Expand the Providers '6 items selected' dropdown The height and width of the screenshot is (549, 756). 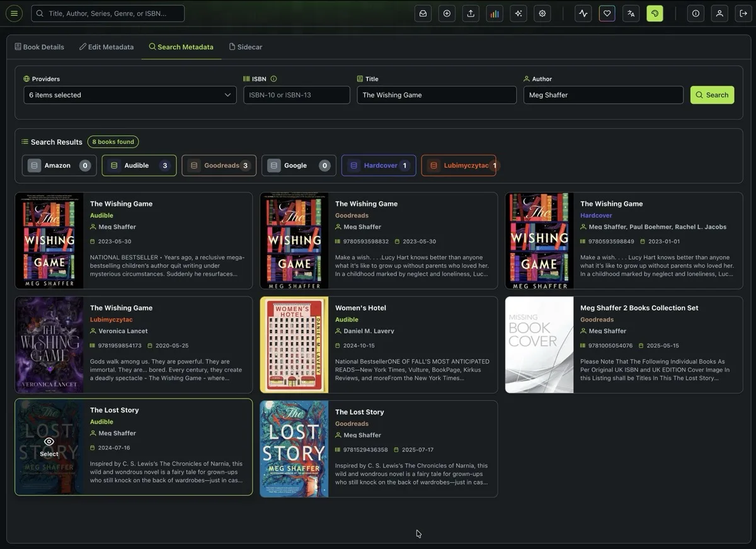click(130, 95)
